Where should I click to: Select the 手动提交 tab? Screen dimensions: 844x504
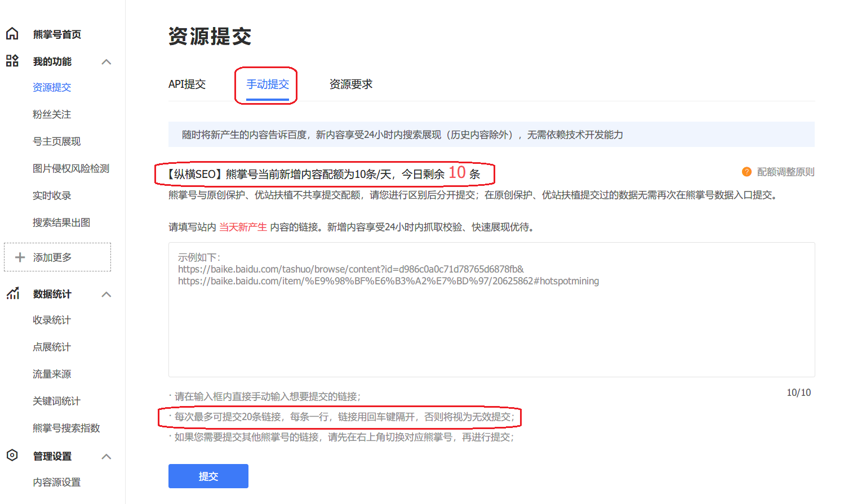(266, 83)
